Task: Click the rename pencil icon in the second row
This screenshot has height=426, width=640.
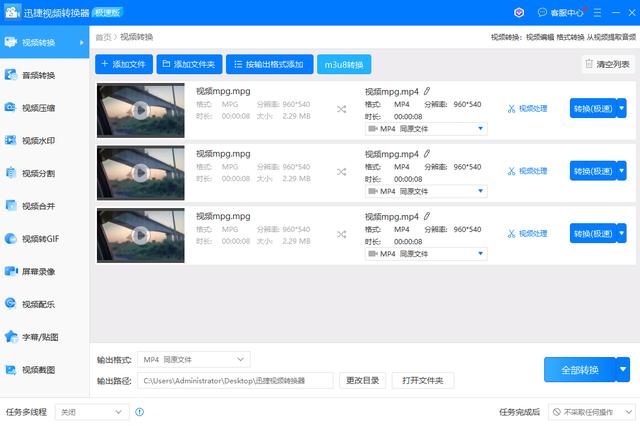Action: (427, 153)
